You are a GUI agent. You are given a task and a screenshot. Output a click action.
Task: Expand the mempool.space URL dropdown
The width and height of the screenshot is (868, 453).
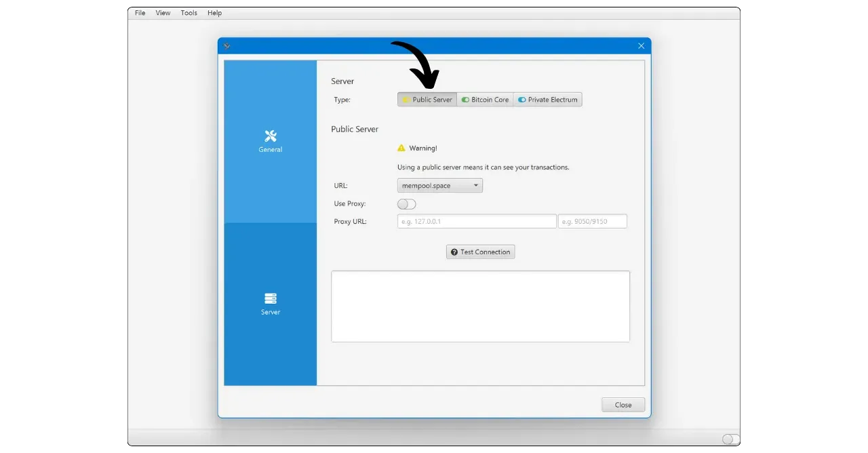tap(439, 186)
